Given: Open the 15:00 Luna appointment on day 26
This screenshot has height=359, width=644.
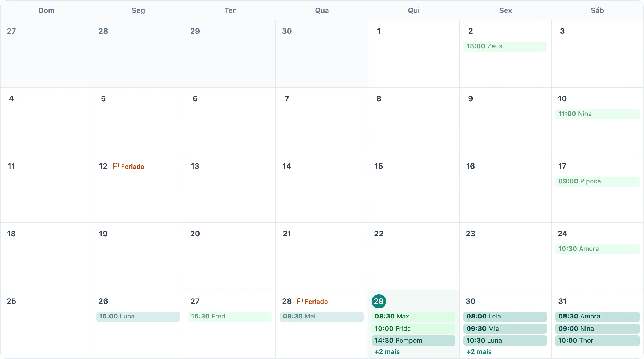Looking at the screenshot, I should (138, 317).
